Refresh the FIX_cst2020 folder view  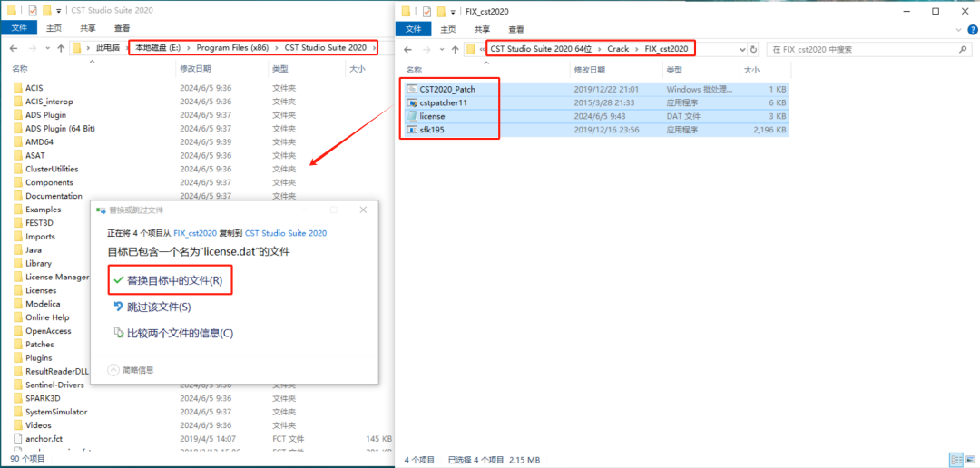coord(754,49)
